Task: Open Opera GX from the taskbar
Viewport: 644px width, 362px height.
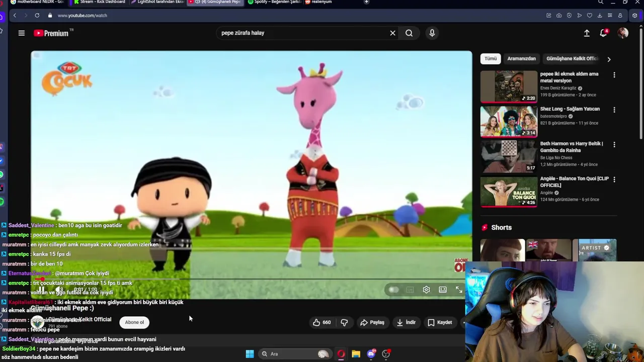Action: click(341, 354)
